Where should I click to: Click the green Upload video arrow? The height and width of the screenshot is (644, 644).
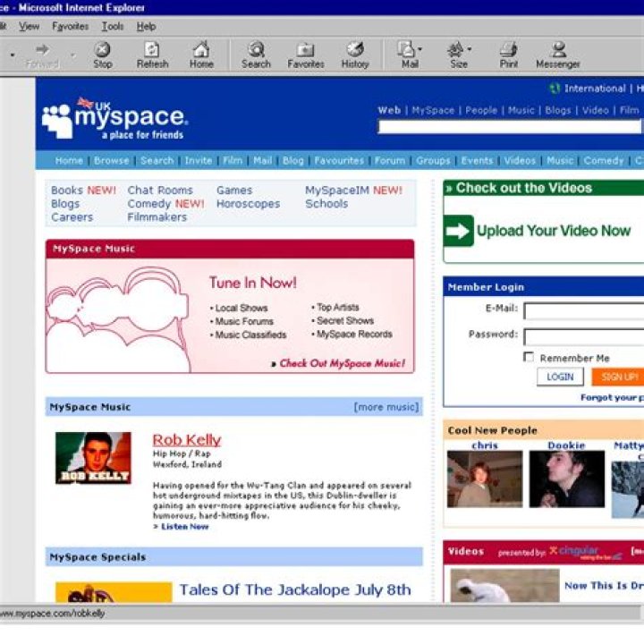tap(458, 231)
